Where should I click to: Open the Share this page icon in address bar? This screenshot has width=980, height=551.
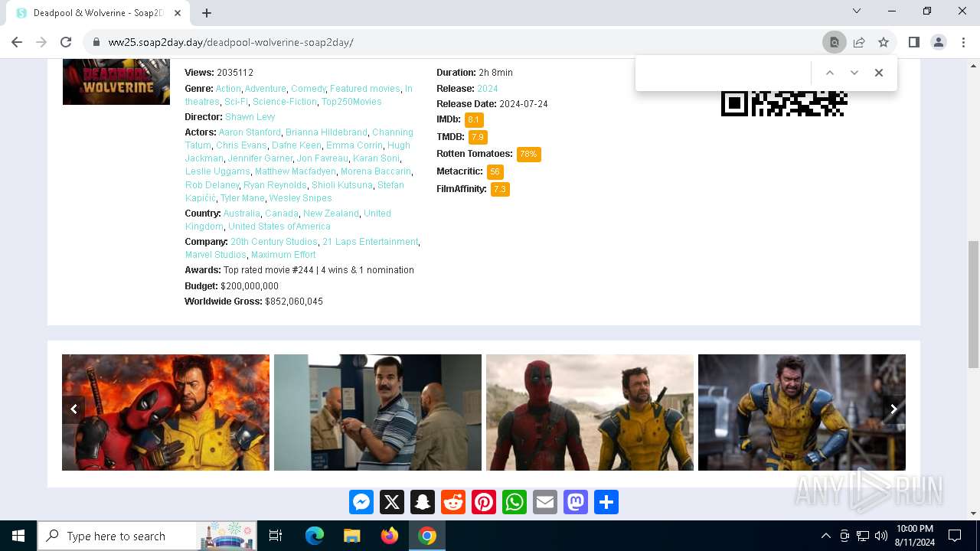click(859, 42)
